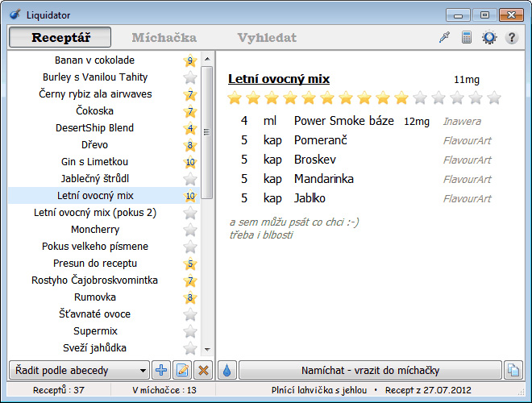Click the Inawera manufacturer label
The height and width of the screenshot is (403, 532).
(x=462, y=122)
